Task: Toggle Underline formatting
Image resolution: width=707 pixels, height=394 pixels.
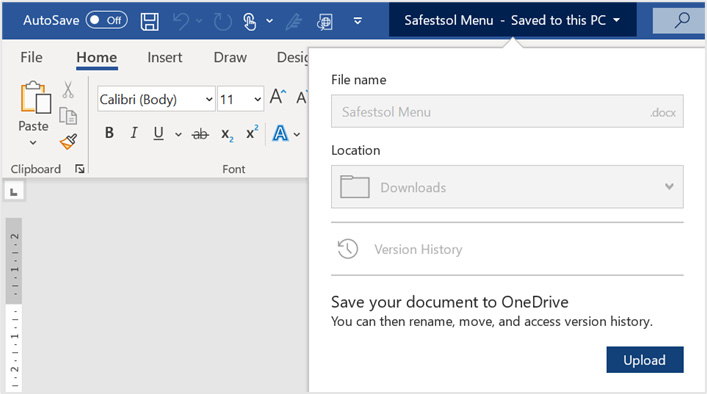Action: pyautogui.click(x=158, y=133)
